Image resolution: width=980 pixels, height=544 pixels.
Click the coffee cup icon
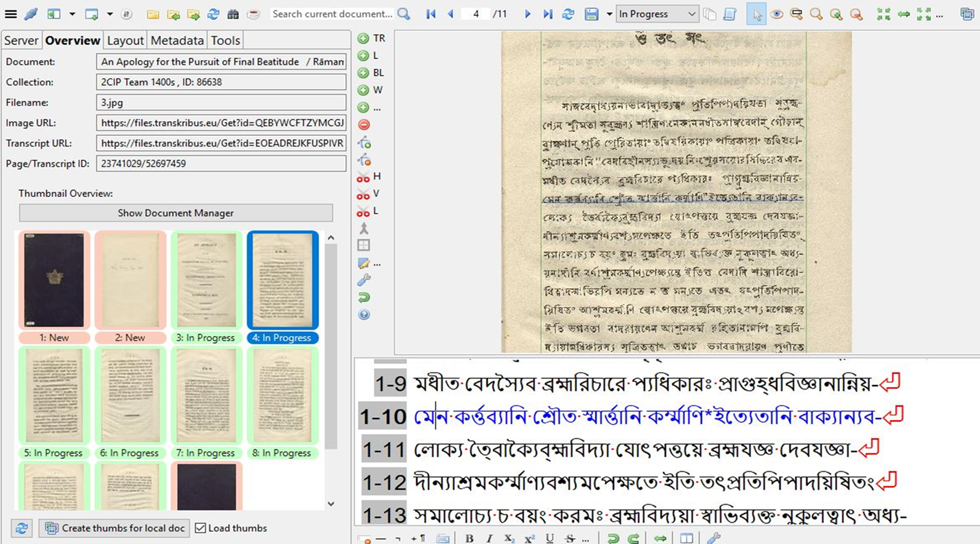[253, 14]
